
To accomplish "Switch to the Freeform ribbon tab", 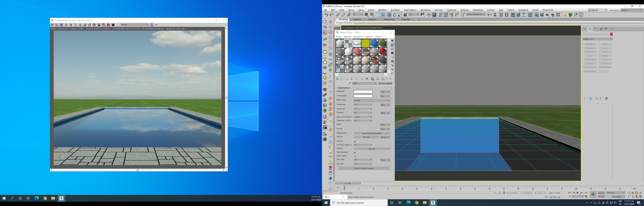I will click(x=357, y=19).
